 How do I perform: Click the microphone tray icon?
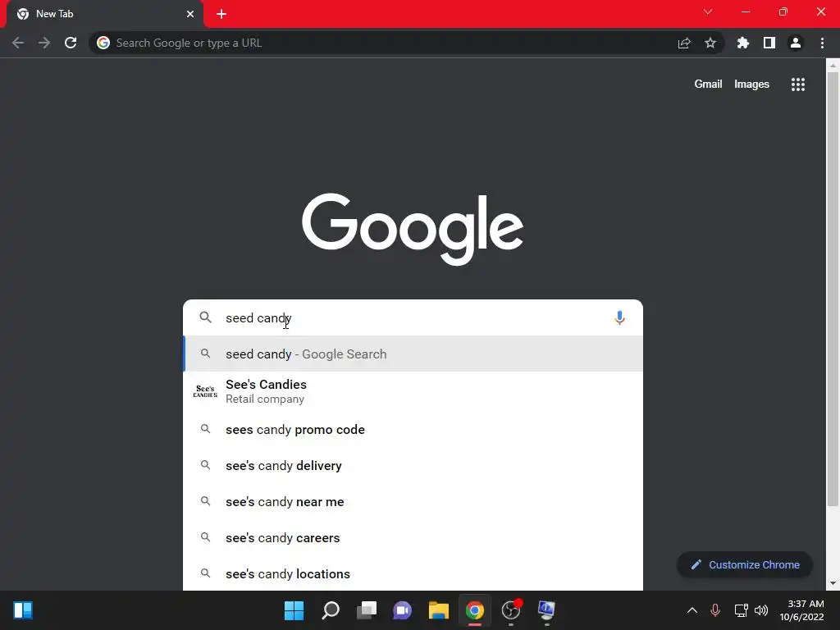click(x=715, y=610)
